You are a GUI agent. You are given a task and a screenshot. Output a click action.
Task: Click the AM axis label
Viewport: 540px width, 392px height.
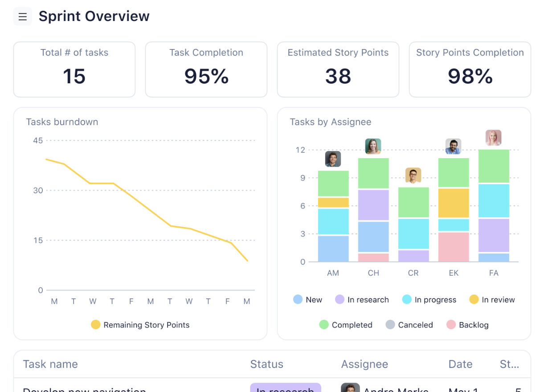[333, 273]
